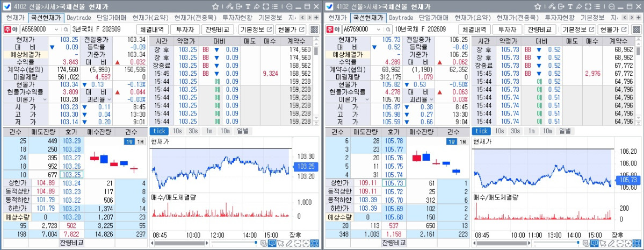
Task: Zoom out left chart with minus icon
Action: click(298, 243)
